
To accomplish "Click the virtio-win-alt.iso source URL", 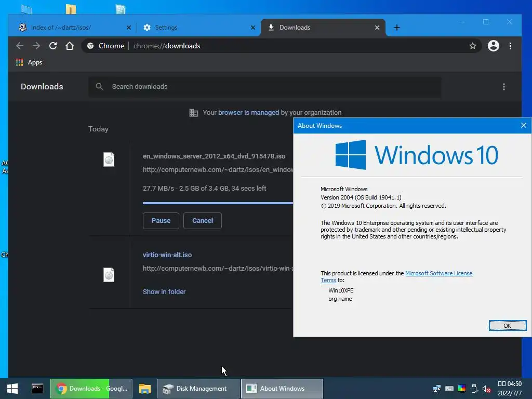I will (218, 269).
